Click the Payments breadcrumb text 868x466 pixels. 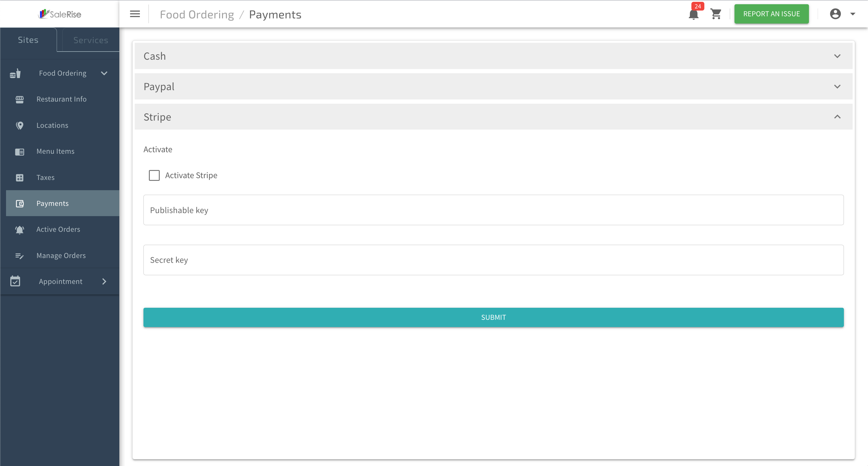tap(275, 14)
